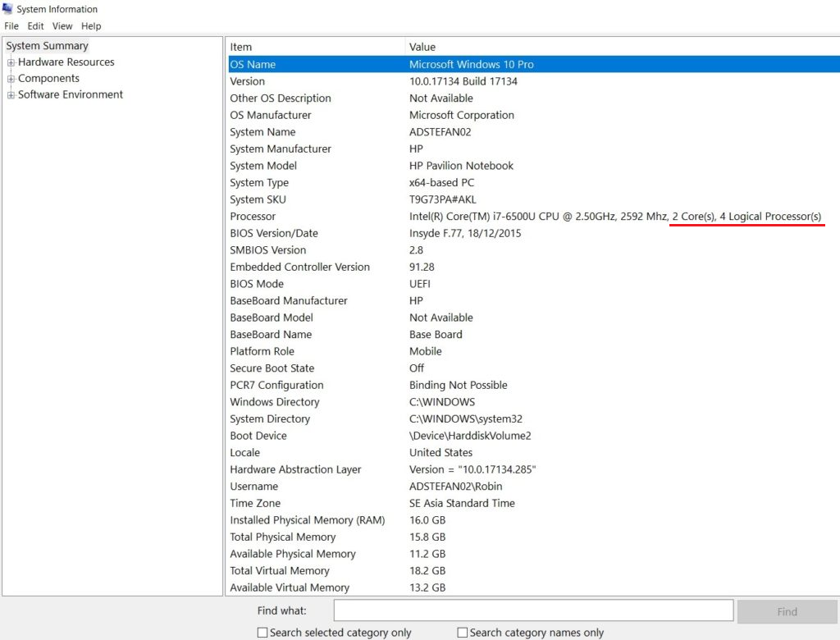Expand the Hardware Resources tree node
The height and width of the screenshot is (640, 840).
tap(9, 62)
